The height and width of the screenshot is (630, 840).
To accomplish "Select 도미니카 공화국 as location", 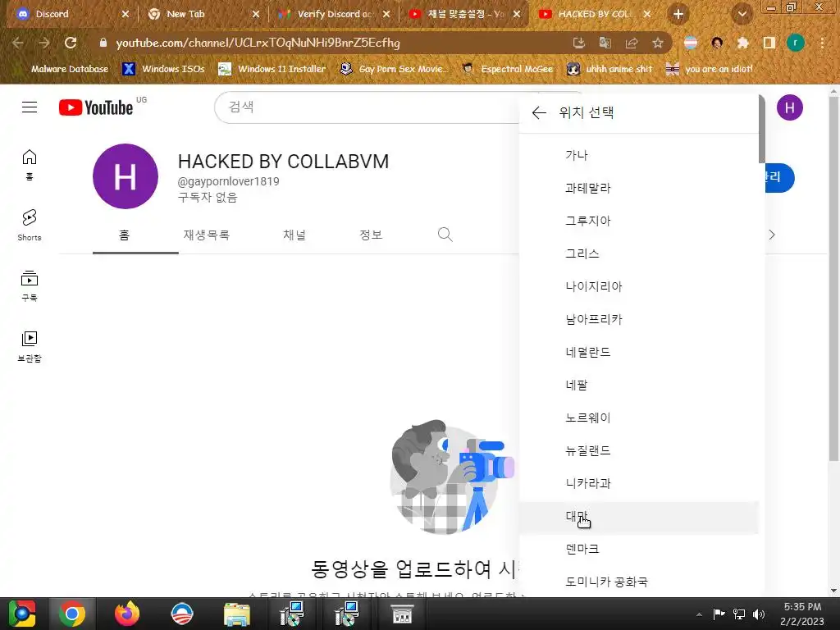I will click(639, 582).
